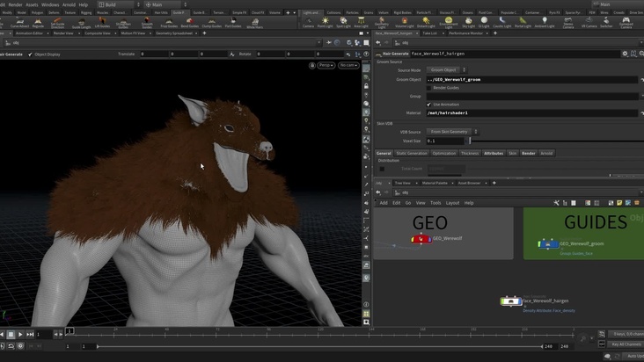Open the Arnold menu
The width and height of the screenshot is (644, 362).
[x=69, y=4]
